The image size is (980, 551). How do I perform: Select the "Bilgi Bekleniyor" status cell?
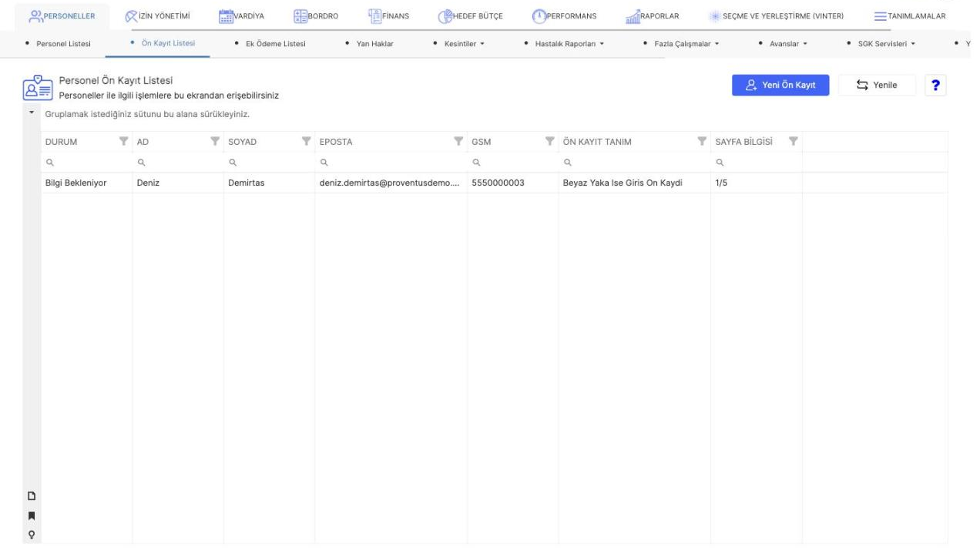[x=87, y=183]
